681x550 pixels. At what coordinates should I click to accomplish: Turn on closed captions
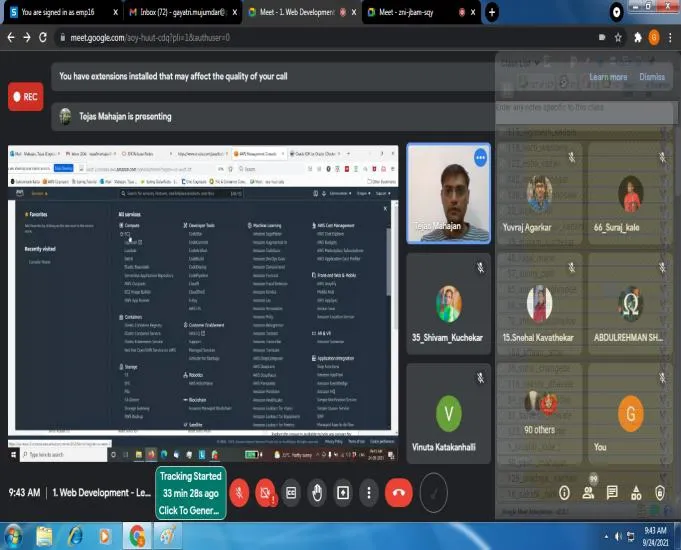(291, 493)
